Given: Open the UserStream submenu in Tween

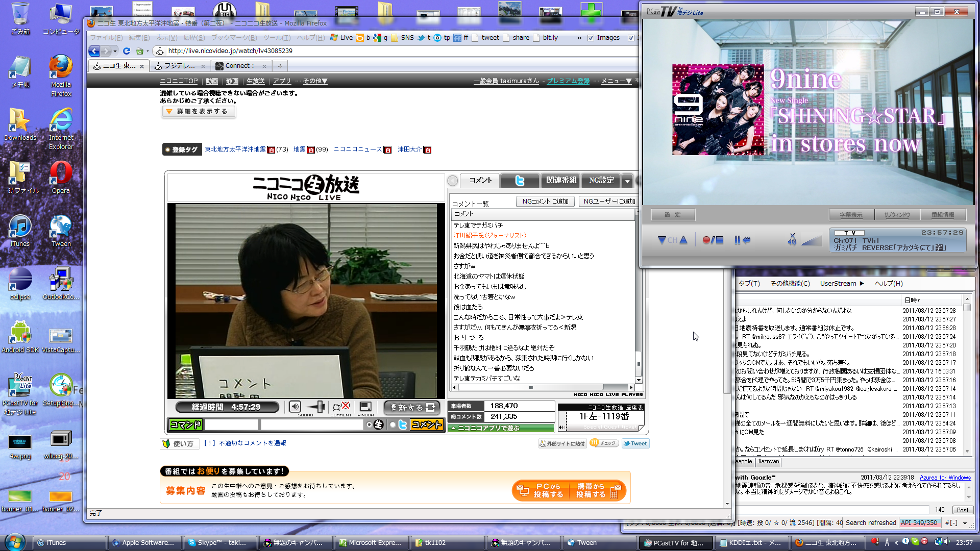Looking at the screenshot, I should click(x=842, y=284).
